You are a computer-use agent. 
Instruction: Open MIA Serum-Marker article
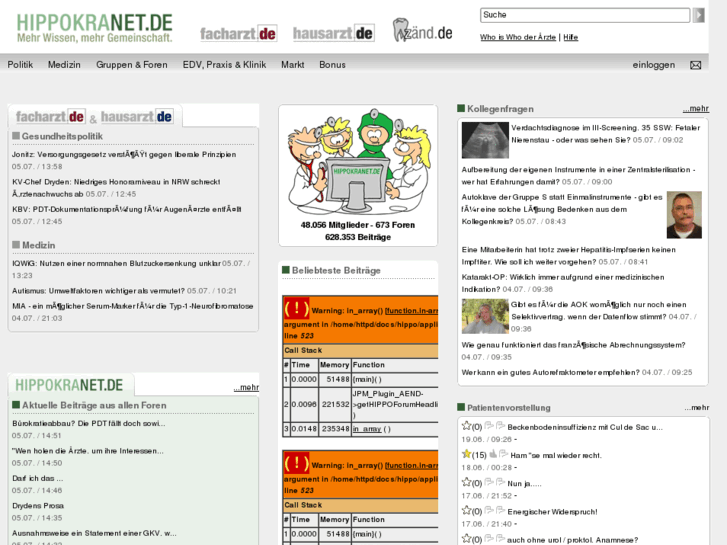[x=133, y=306]
